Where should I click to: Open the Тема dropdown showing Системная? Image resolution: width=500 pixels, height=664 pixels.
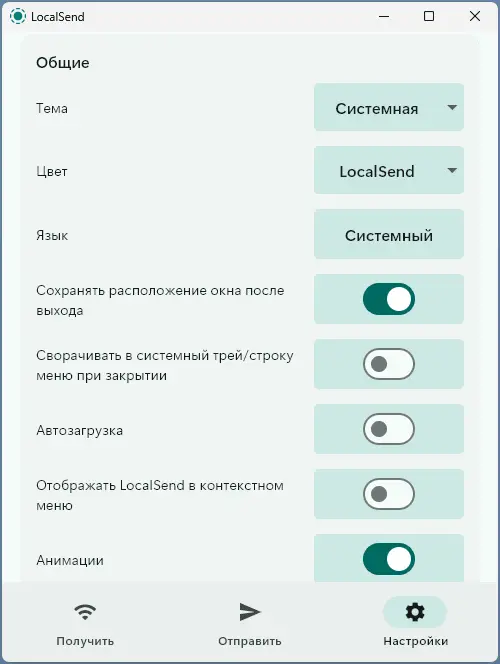(389, 107)
